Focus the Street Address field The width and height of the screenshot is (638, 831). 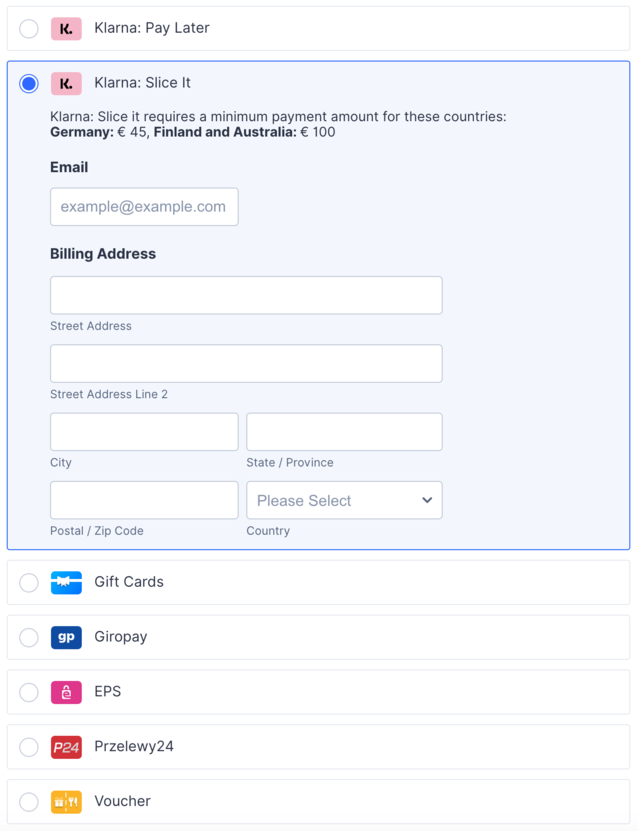[x=246, y=296]
